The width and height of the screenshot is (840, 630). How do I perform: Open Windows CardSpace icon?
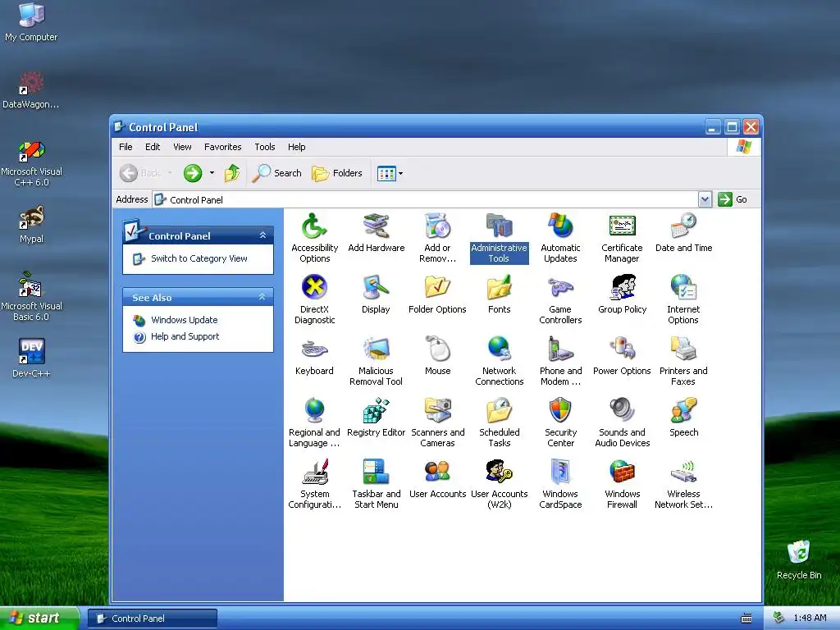tap(560, 484)
